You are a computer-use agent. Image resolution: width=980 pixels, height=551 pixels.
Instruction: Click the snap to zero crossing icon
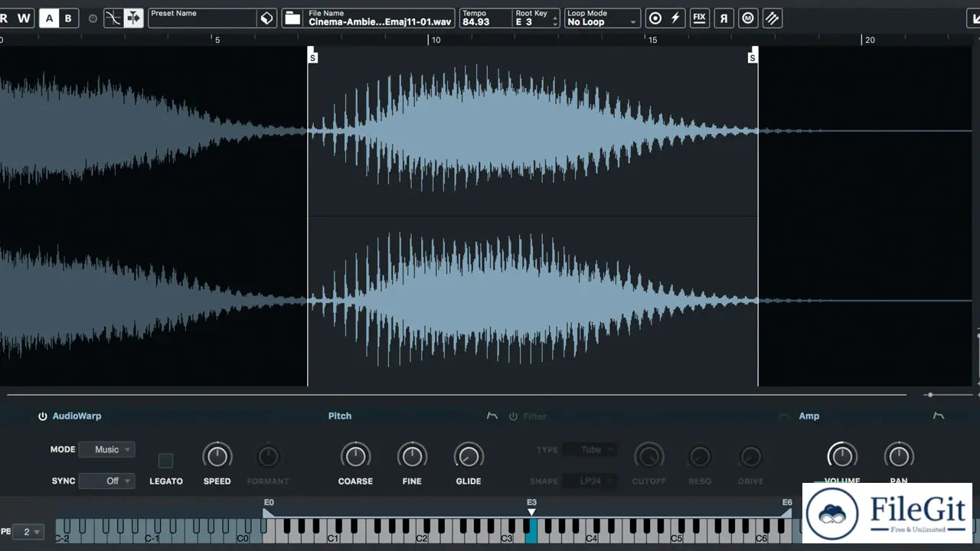[x=113, y=18]
